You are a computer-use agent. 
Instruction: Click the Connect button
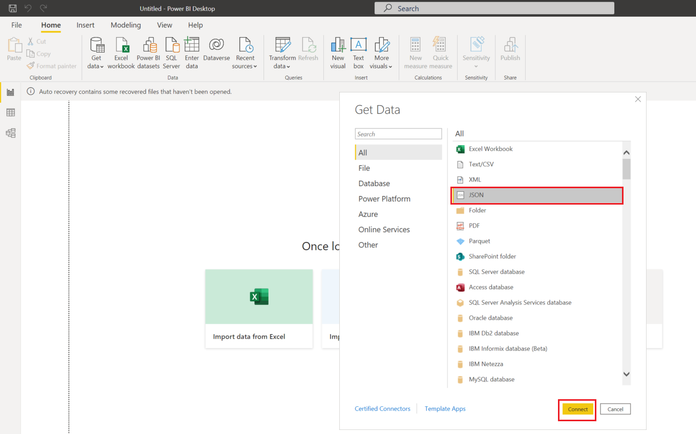click(577, 409)
